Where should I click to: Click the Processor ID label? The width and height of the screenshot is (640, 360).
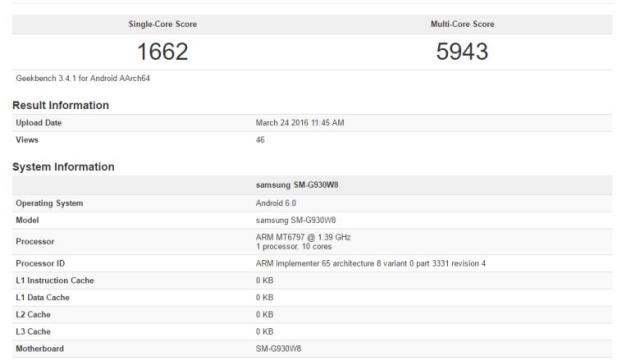[40, 264]
